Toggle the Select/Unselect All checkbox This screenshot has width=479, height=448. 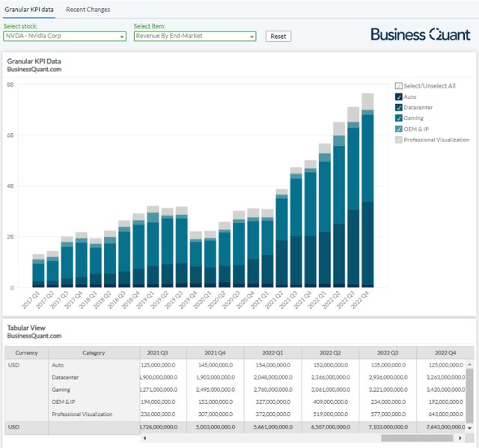398,86
